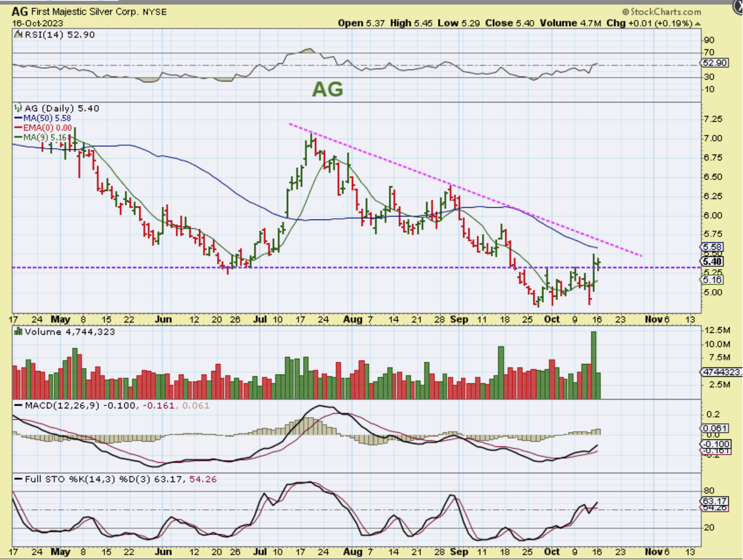Image resolution: width=743 pixels, height=560 pixels.
Task: Click the large green 'AG' annotation
Action: point(327,90)
